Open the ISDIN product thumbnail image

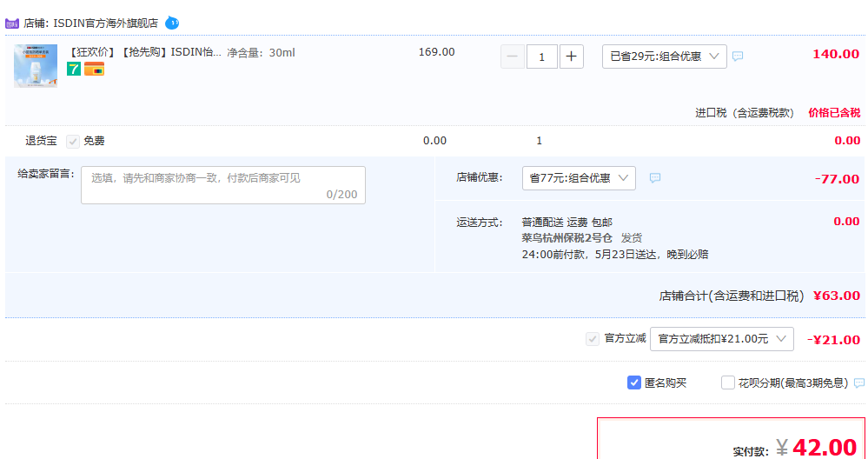click(36, 66)
